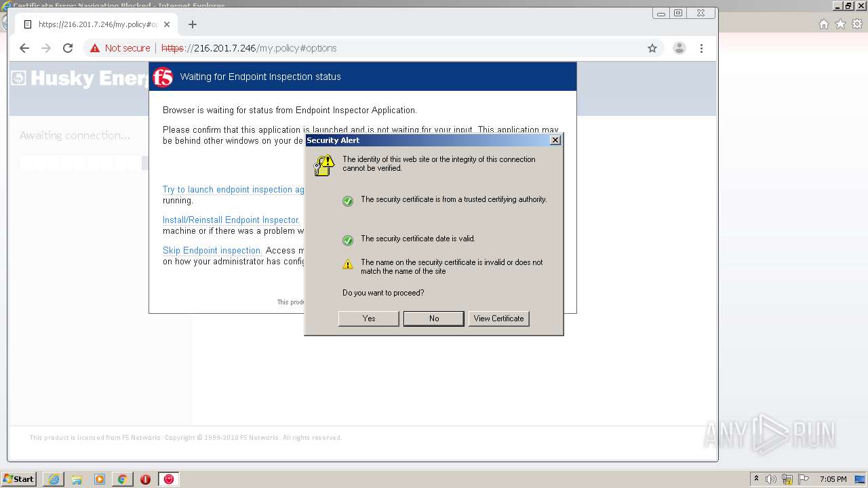Click the red Not secure warning indicator

click(119, 48)
